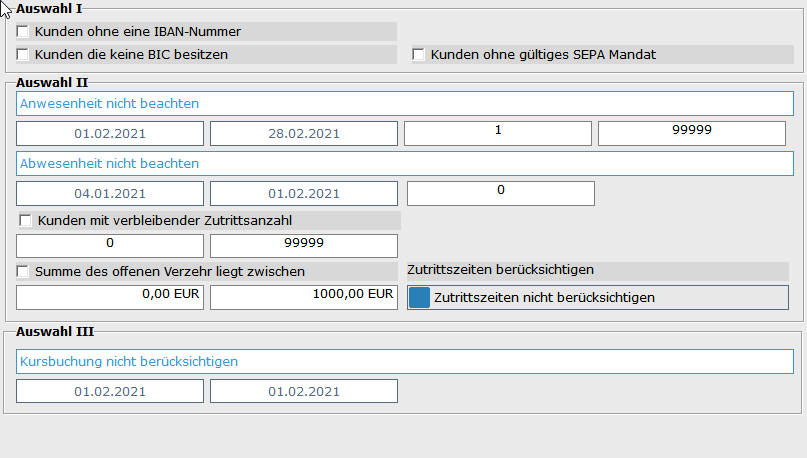The width and height of the screenshot is (807, 458).
Task: Click Anwesenheit start date 01.02.2021 field
Action: (x=110, y=134)
